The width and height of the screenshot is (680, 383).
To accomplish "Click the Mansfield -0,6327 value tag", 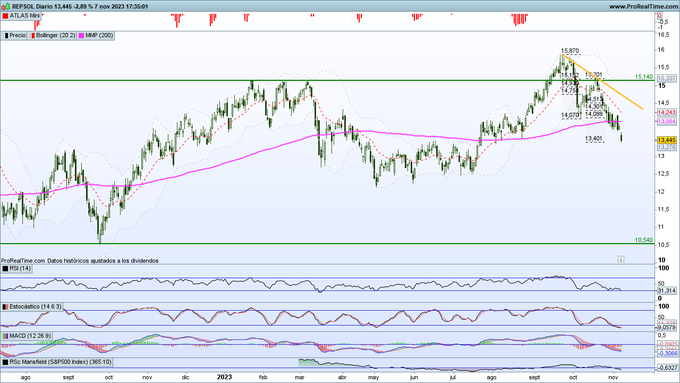I will coord(667,368).
